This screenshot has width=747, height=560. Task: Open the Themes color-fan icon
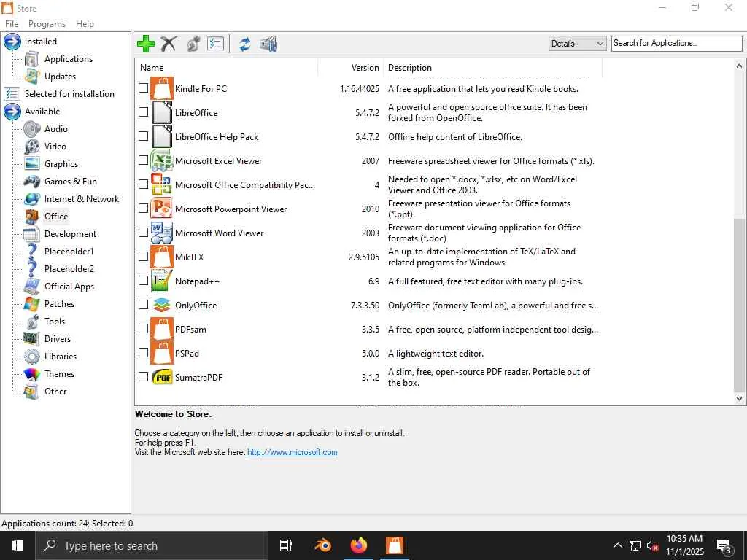click(32, 374)
